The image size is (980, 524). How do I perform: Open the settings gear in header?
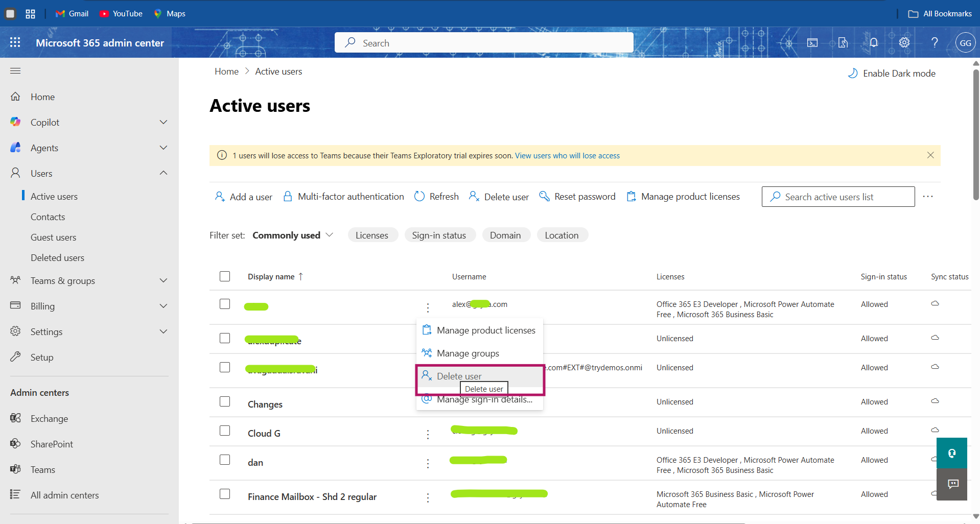[x=904, y=43]
